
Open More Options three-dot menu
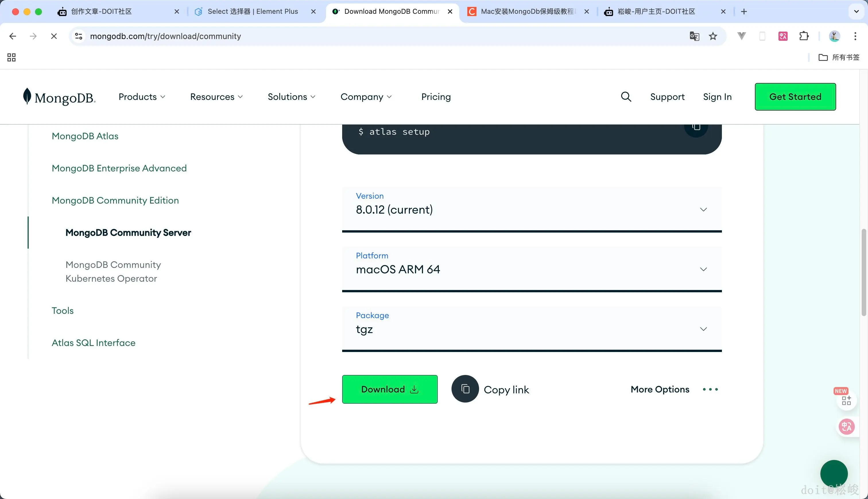710,389
